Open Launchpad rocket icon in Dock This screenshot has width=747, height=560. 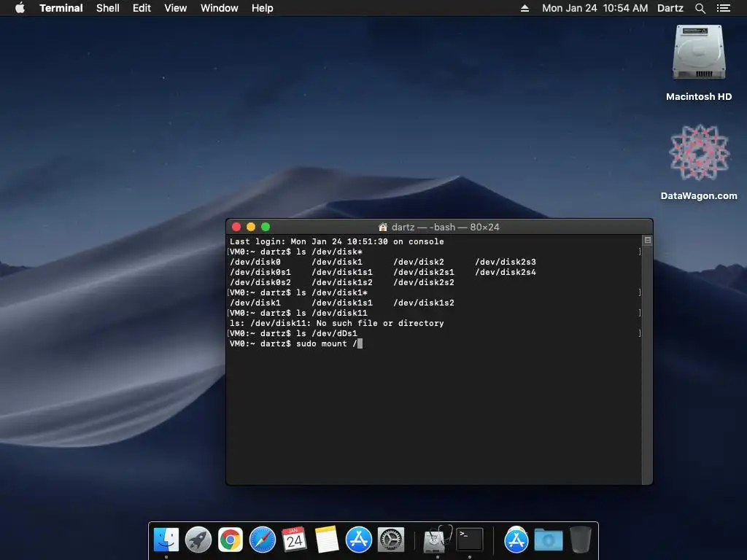click(198, 540)
